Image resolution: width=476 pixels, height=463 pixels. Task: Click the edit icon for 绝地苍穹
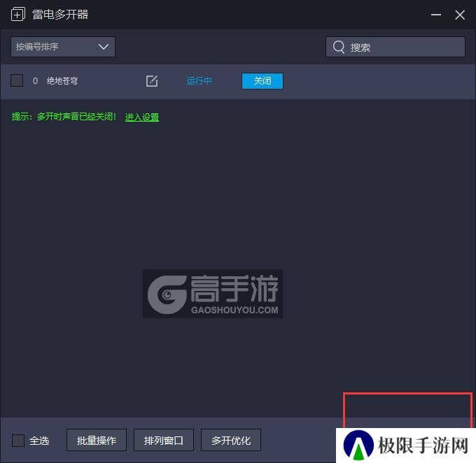point(152,81)
